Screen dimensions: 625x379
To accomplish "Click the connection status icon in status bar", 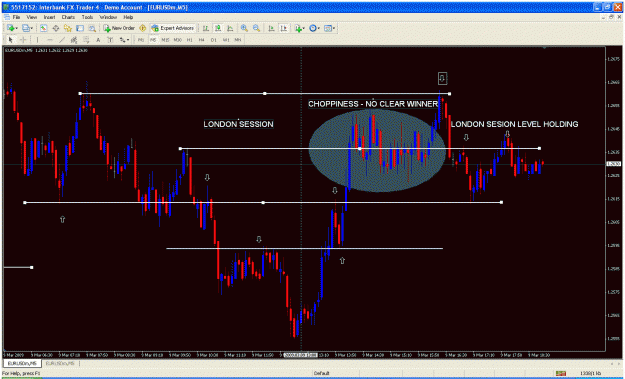I will pos(561,373).
